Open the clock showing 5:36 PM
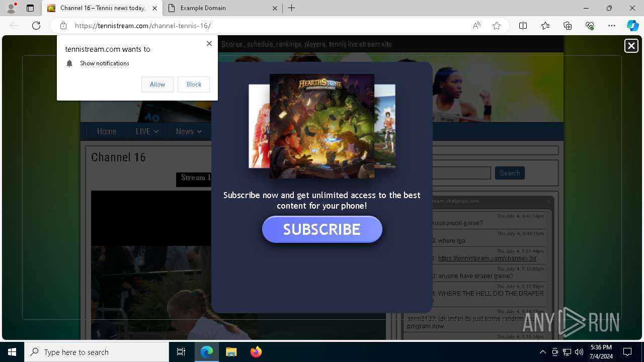Viewport: 644px width, 362px height. (601, 352)
